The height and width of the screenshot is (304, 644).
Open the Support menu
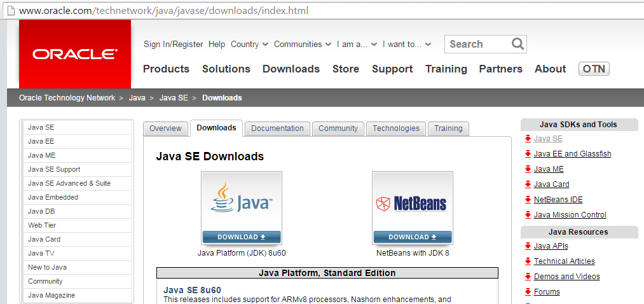pyautogui.click(x=392, y=69)
